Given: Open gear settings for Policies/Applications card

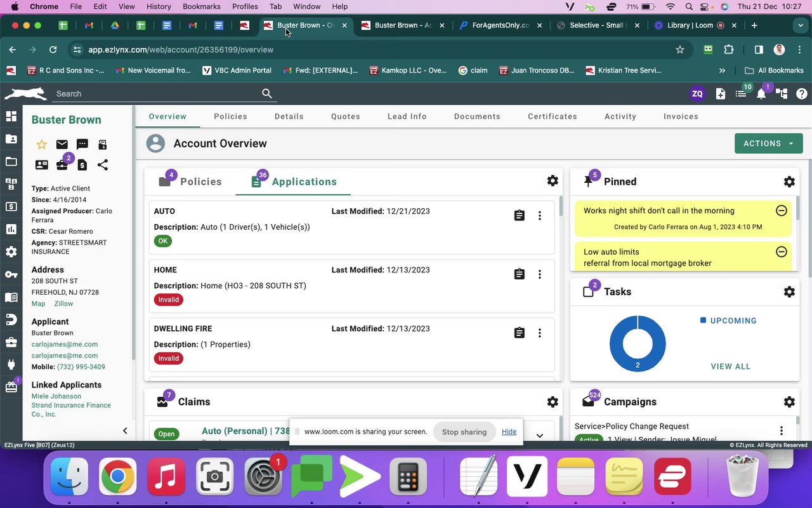Looking at the screenshot, I should pos(553,181).
